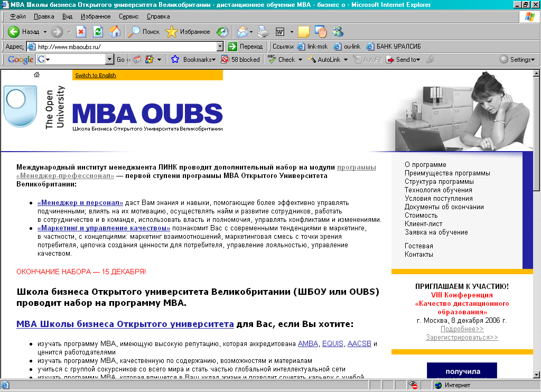Image resolution: width=541 pixels, height=392 pixels.
Task: Open the Файл menu
Action: coord(17,16)
